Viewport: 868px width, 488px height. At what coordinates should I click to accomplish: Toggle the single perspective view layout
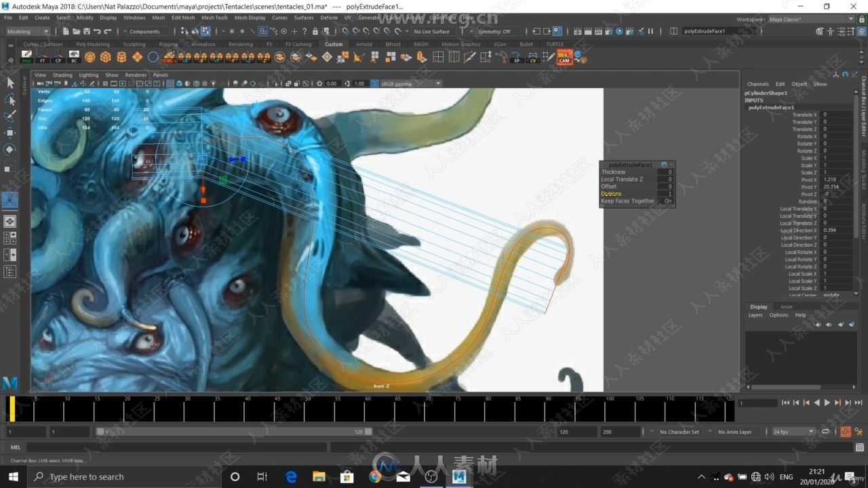(10, 221)
